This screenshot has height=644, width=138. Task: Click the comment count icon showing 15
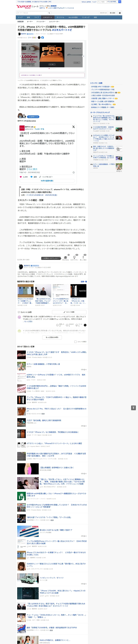(30, 37)
